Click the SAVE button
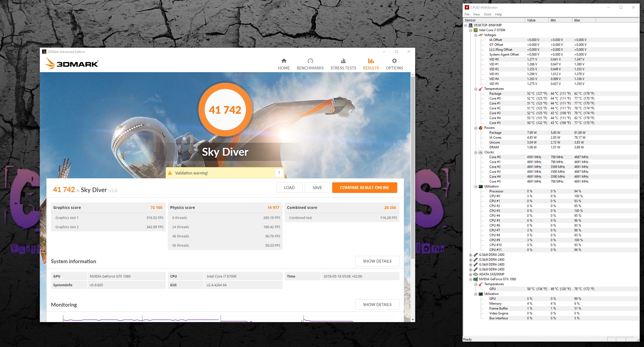 click(317, 187)
